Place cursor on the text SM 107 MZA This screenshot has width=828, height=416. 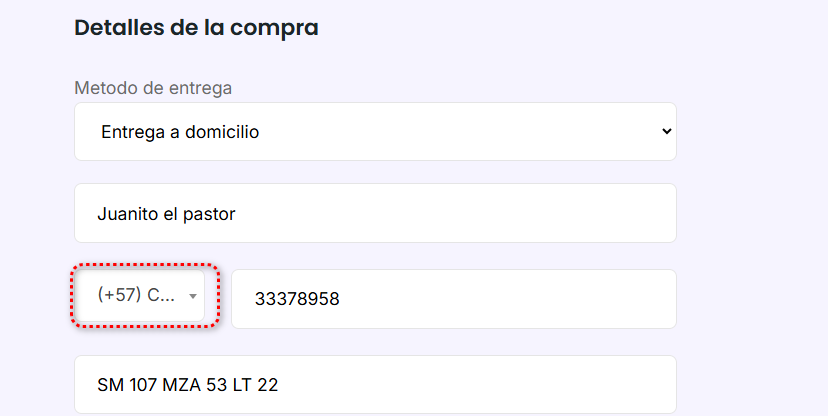[150, 385]
